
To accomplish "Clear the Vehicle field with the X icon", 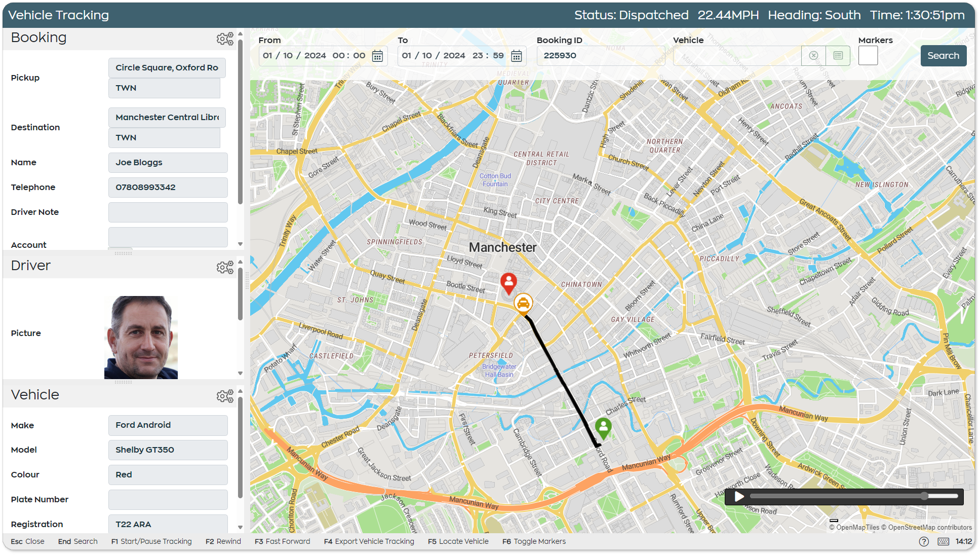I will 813,56.
